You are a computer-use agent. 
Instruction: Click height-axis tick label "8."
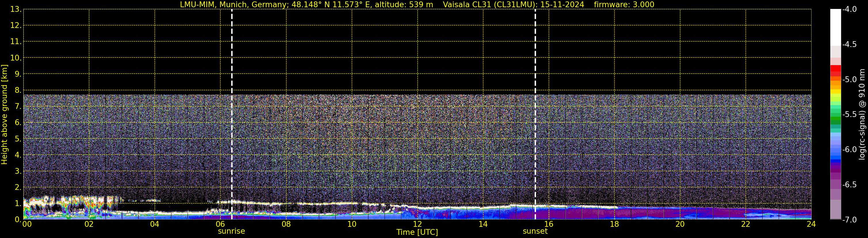18,90
